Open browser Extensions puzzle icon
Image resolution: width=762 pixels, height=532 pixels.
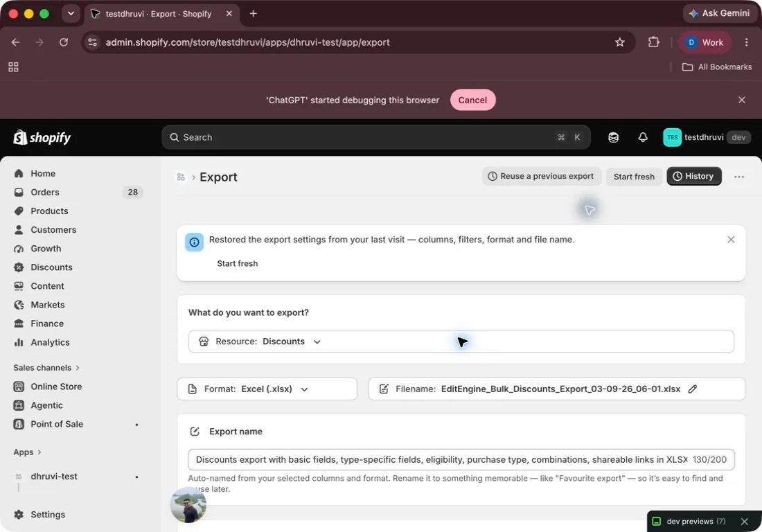(654, 42)
